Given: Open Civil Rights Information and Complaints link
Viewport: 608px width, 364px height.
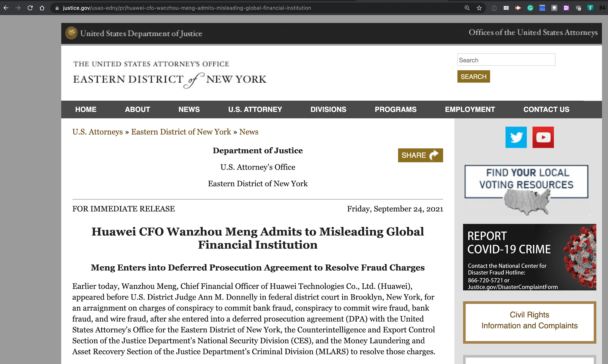Looking at the screenshot, I should tap(529, 321).
